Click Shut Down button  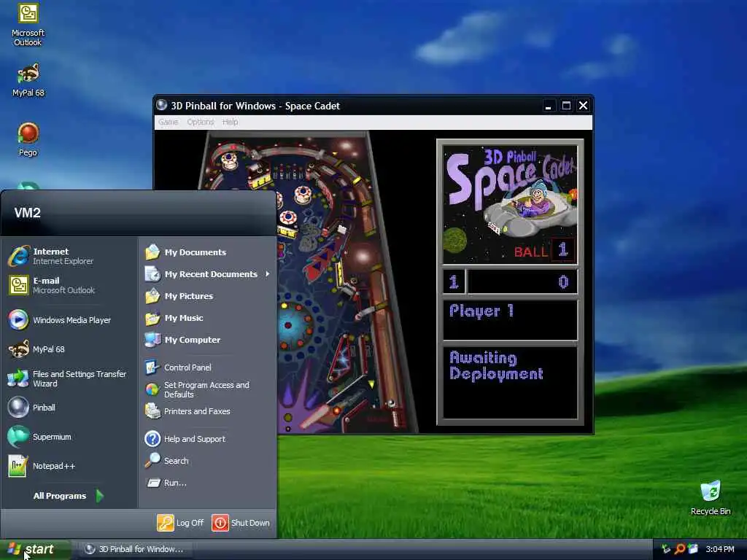coord(241,523)
